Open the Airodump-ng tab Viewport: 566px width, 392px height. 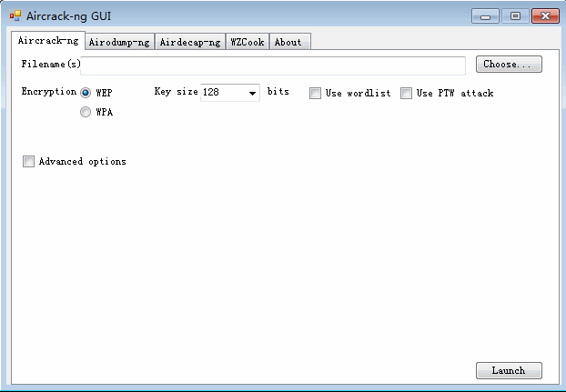tap(119, 42)
